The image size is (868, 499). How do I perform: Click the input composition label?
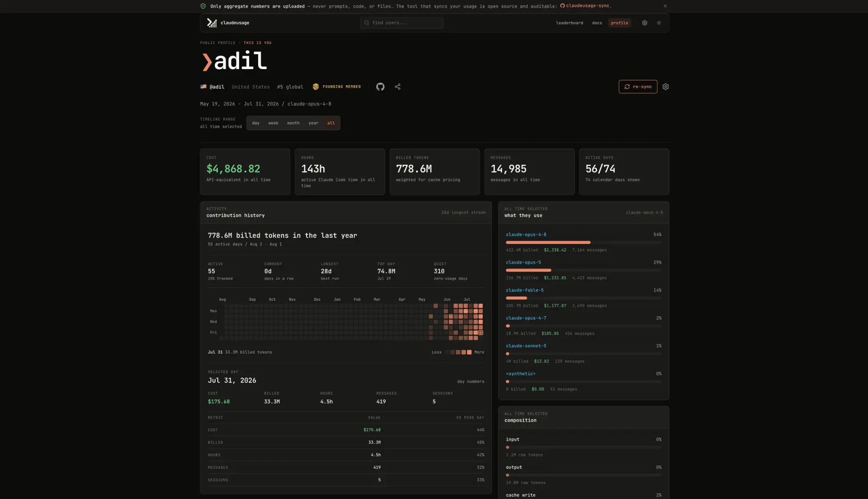point(512,440)
